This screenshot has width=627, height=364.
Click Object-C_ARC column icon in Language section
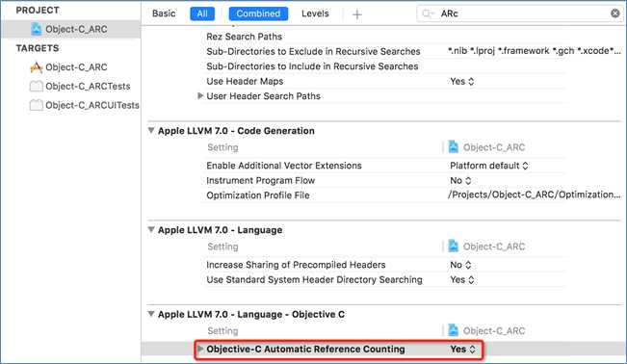[453, 247]
